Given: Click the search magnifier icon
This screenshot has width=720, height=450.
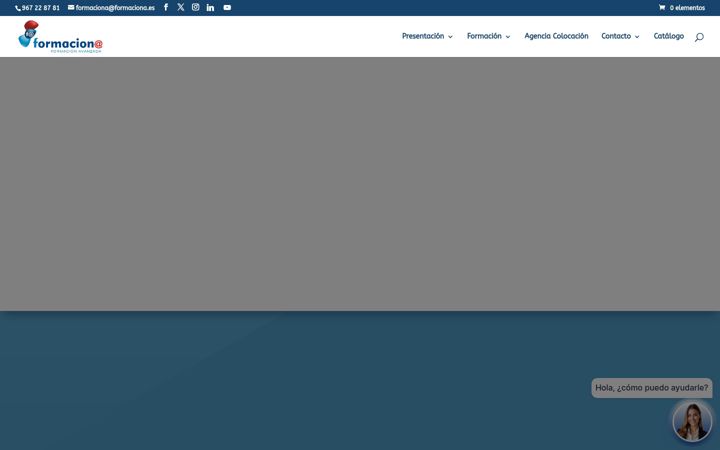Looking at the screenshot, I should coord(699,37).
